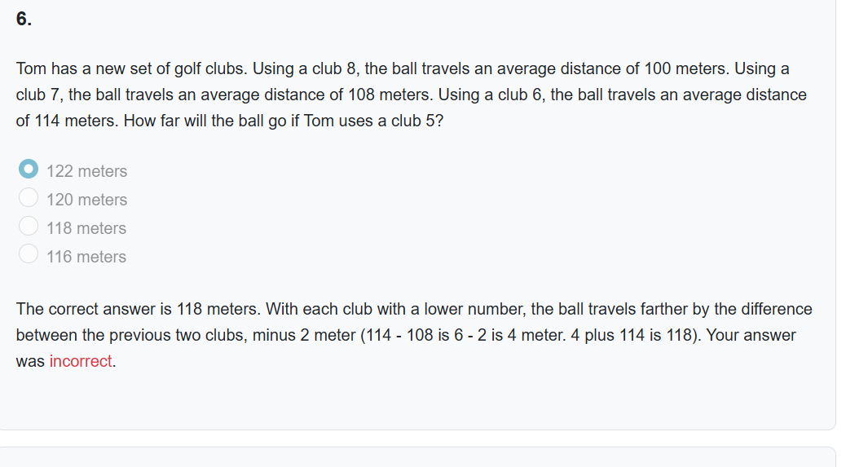Click the "120 meters" answer label

tap(87, 200)
